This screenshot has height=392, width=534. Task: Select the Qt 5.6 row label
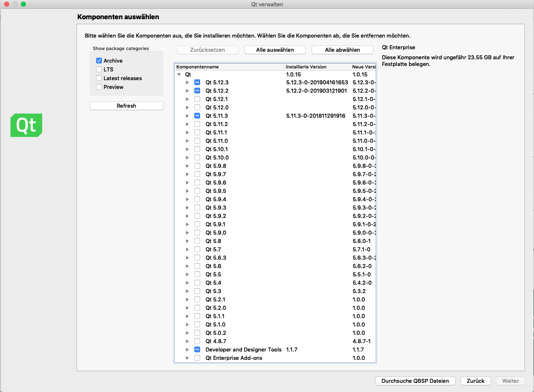(213, 266)
